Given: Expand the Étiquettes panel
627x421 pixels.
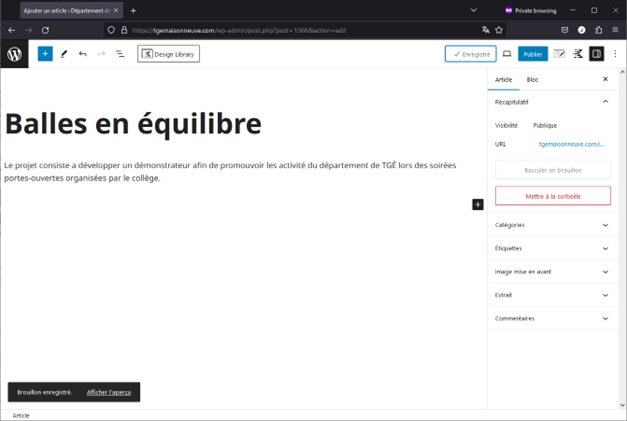Looking at the screenshot, I should point(605,248).
